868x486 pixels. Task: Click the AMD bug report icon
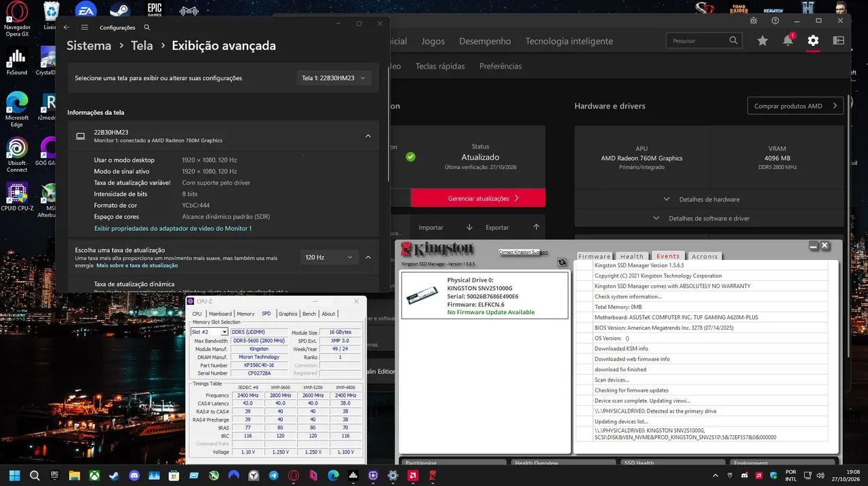753,20
